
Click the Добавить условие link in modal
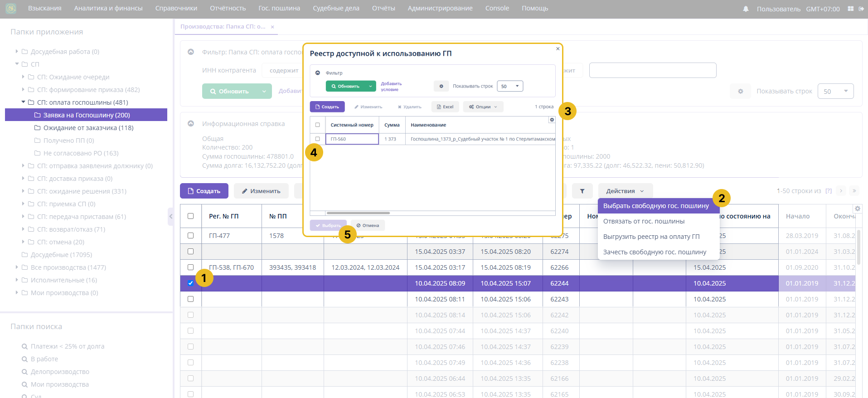tap(391, 87)
